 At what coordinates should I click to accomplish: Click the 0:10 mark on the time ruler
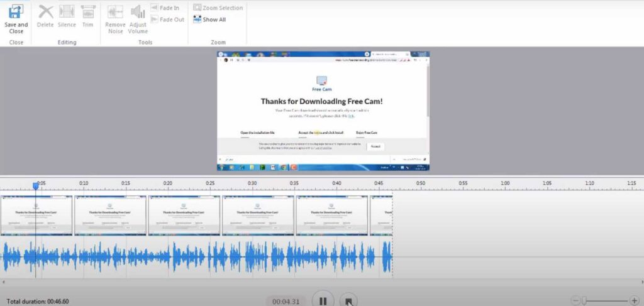point(84,183)
